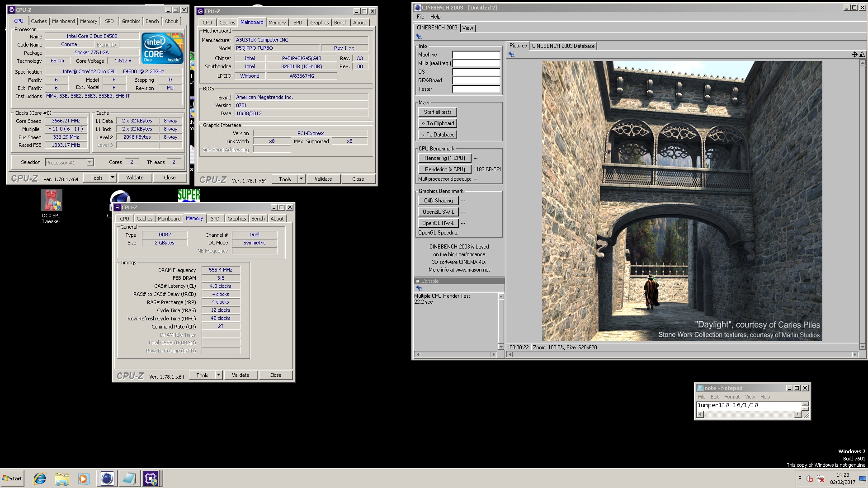The width and height of the screenshot is (868, 488).
Task: Click Console vertical scrollbar down arrow
Action: [x=501, y=347]
